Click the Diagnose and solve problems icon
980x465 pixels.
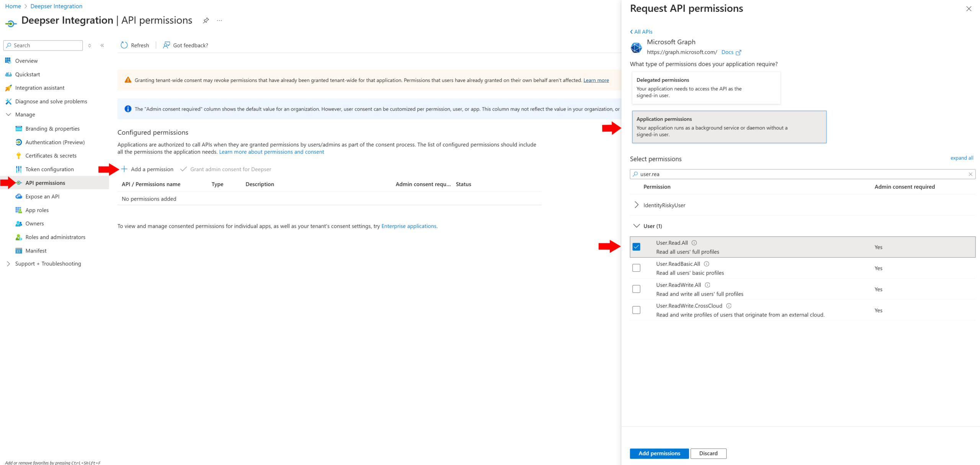click(8, 101)
